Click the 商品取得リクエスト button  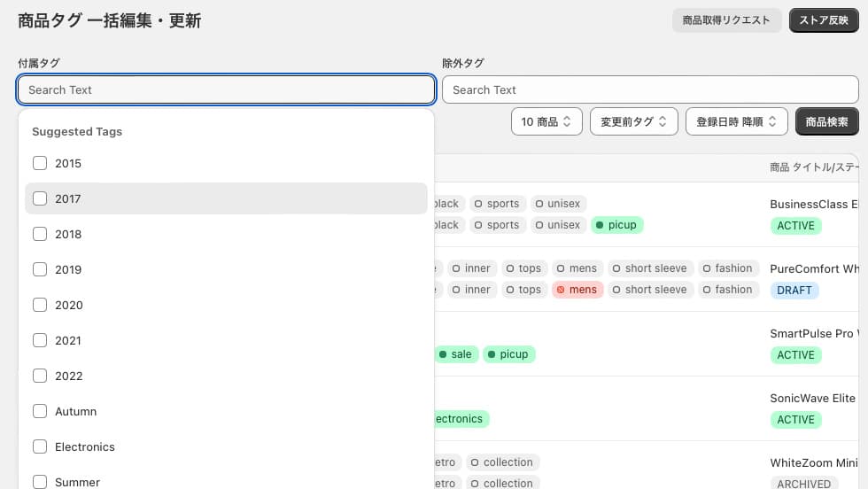point(726,20)
